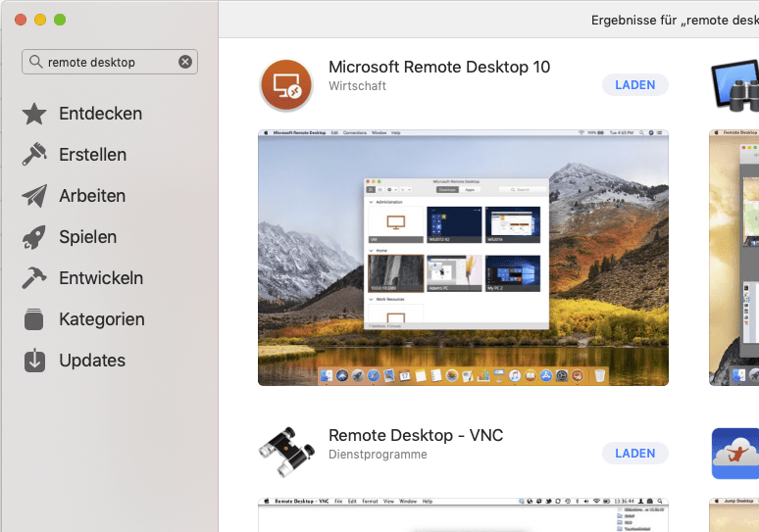
Task: Click LADEN for Microsoft Remote Desktop 10
Action: coord(635,85)
